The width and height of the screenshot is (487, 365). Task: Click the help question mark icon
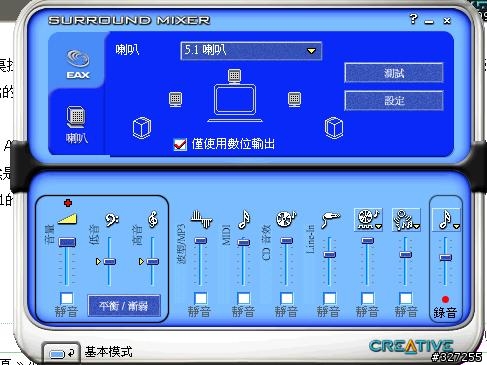point(413,19)
